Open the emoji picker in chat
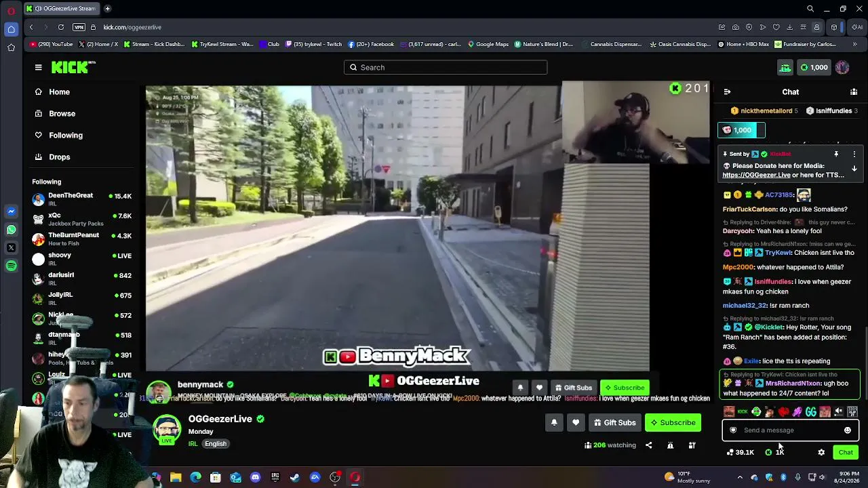 click(x=847, y=430)
